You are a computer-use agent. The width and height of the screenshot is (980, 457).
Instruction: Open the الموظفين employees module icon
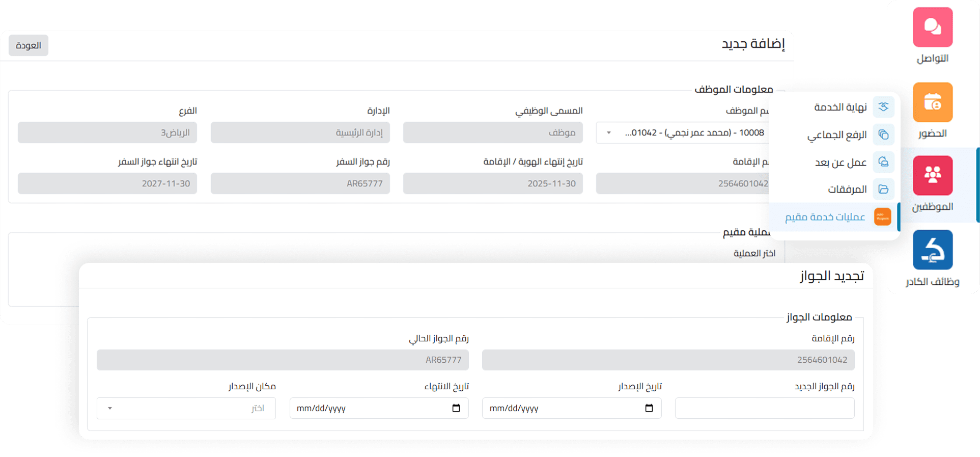point(932,176)
